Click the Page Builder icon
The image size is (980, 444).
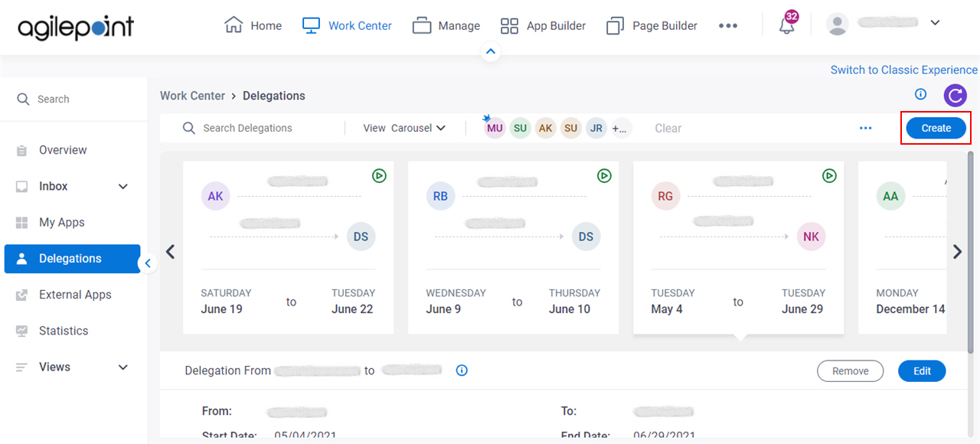click(615, 24)
